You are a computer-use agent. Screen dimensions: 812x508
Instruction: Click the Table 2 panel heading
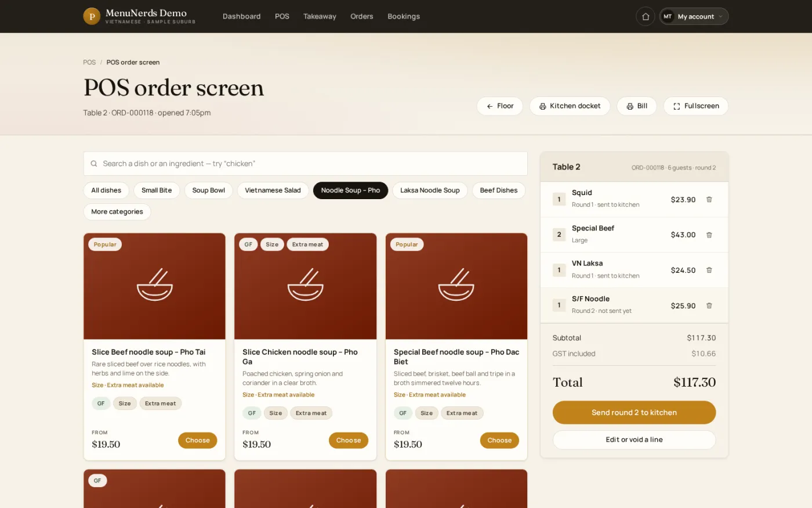[566, 167]
